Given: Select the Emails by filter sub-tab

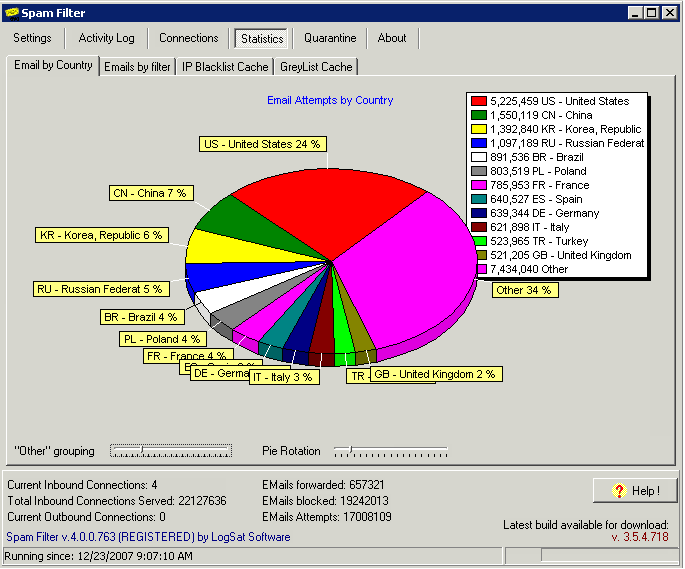Looking at the screenshot, I should (138, 67).
